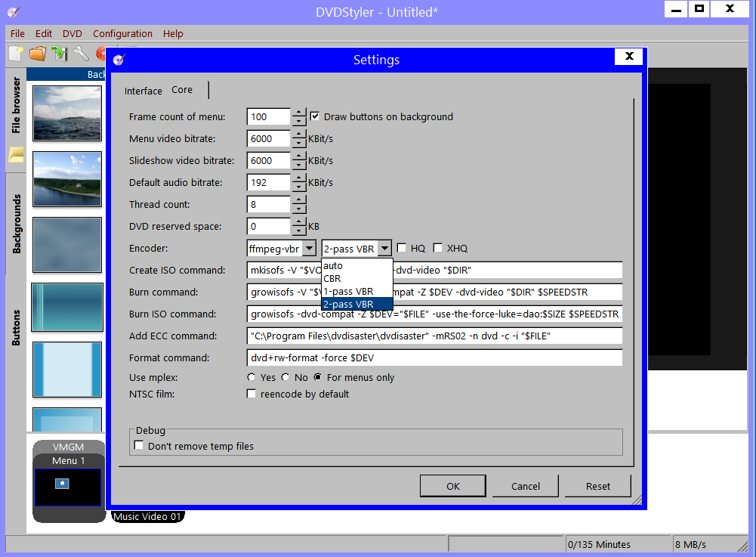The image size is (756, 557).
Task: Check Don't remove temp files
Action: point(139,445)
